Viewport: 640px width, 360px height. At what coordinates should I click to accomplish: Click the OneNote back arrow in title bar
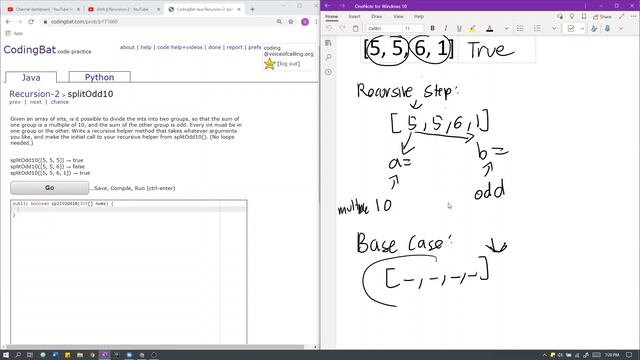pyautogui.click(x=327, y=6)
